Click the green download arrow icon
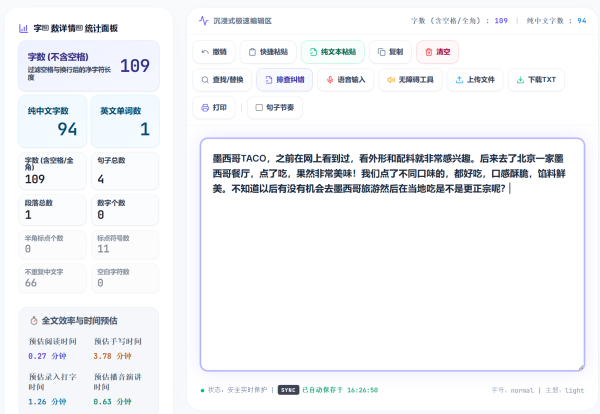This screenshot has height=414, width=600. (x=520, y=80)
